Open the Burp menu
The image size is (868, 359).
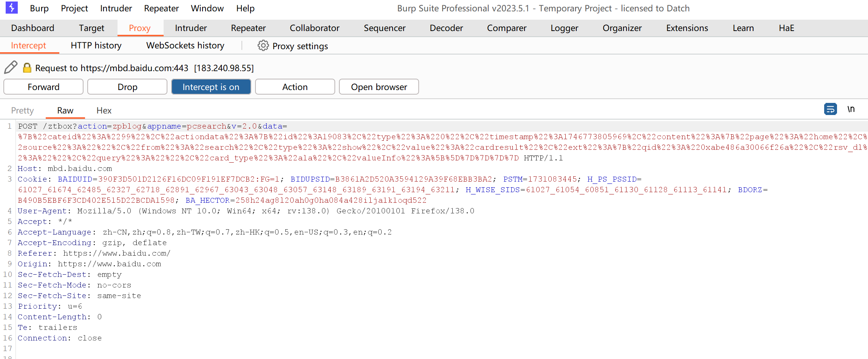click(x=39, y=8)
